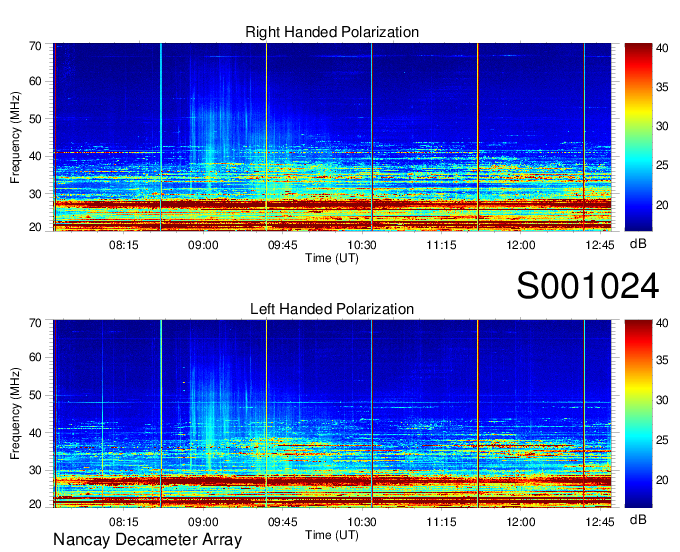Click 09:00 tick on lower time axis

coord(203,522)
